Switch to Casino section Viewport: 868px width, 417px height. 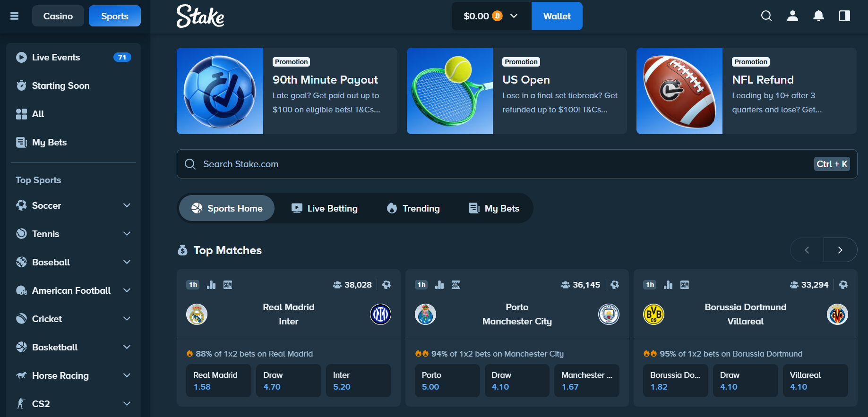click(58, 16)
